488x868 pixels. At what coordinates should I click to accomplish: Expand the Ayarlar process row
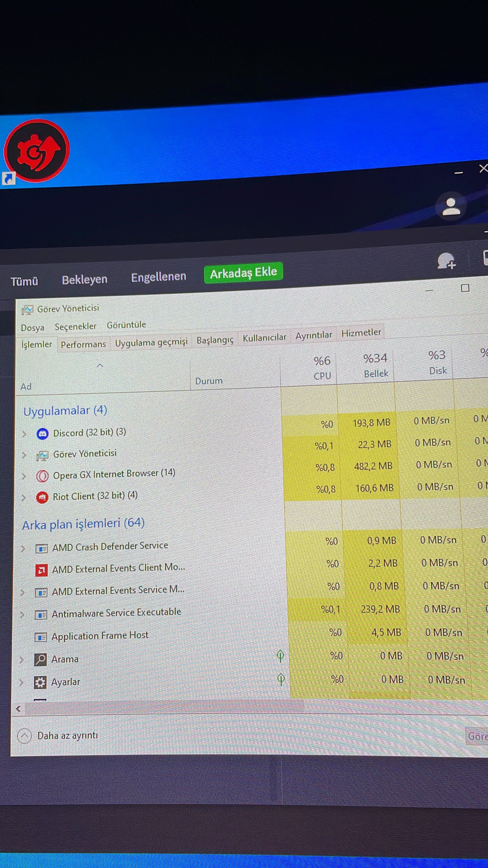(21, 683)
